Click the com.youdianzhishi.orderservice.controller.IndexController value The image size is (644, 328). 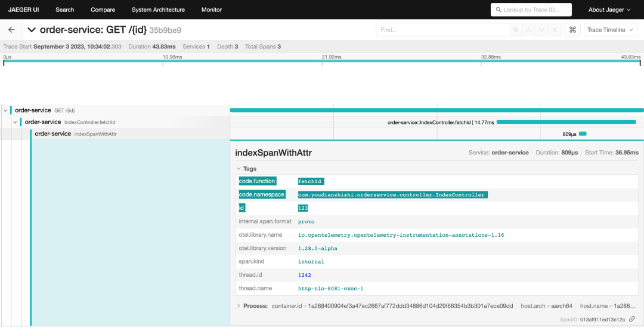(392, 194)
